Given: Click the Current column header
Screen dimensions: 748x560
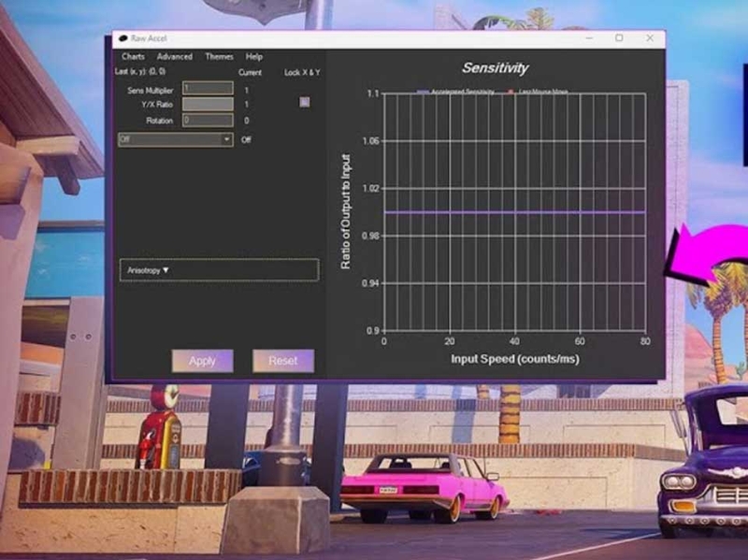Looking at the screenshot, I should click(x=250, y=73).
